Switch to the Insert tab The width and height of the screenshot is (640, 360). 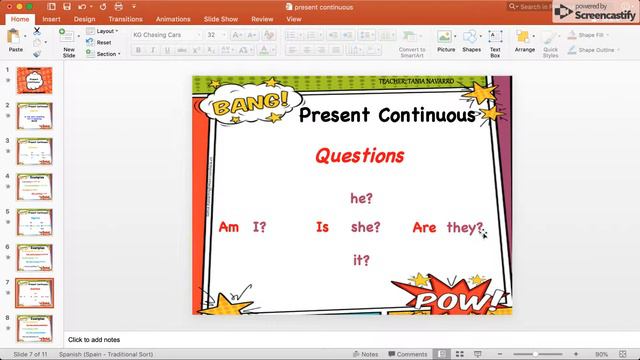tap(51, 19)
